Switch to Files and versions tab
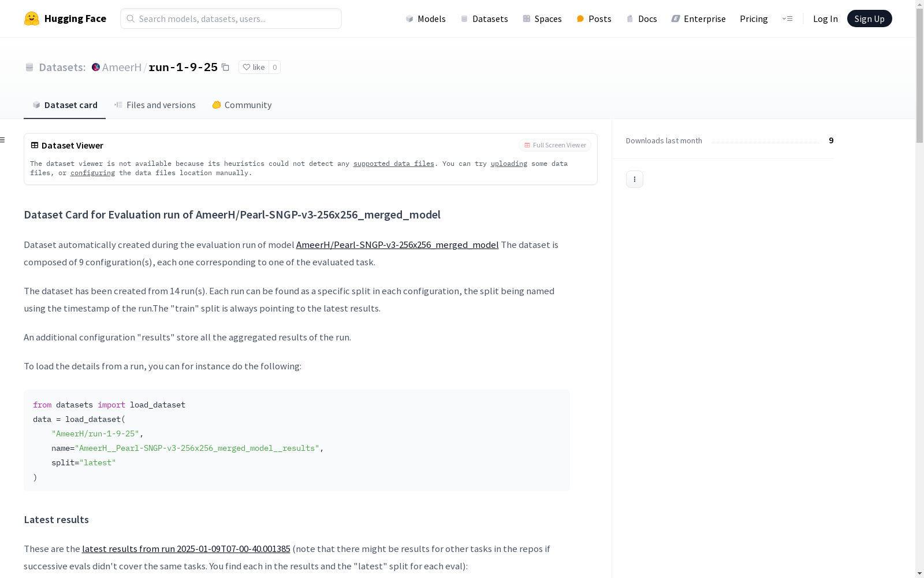924x578 pixels. pyautogui.click(x=155, y=105)
